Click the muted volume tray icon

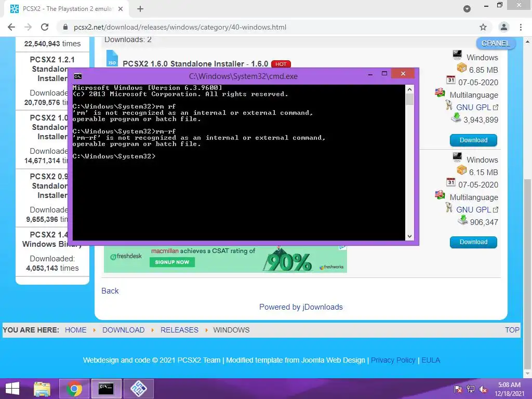click(x=483, y=389)
